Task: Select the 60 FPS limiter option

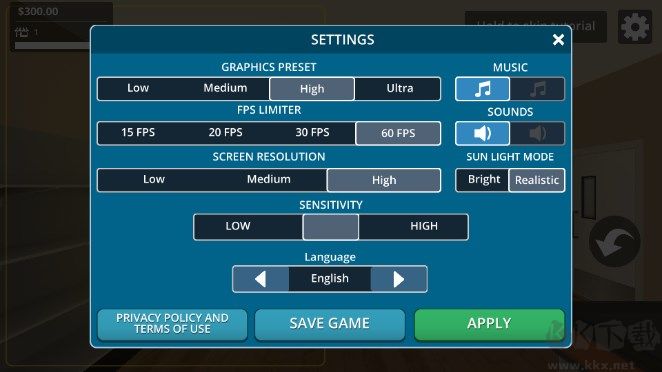Action: pos(398,133)
